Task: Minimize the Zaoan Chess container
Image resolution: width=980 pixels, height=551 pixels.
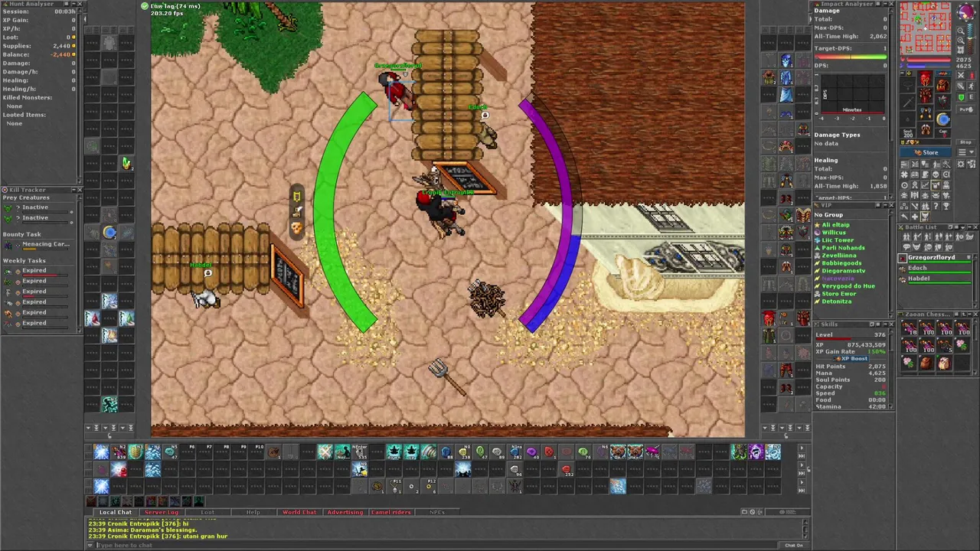Action: (969, 315)
